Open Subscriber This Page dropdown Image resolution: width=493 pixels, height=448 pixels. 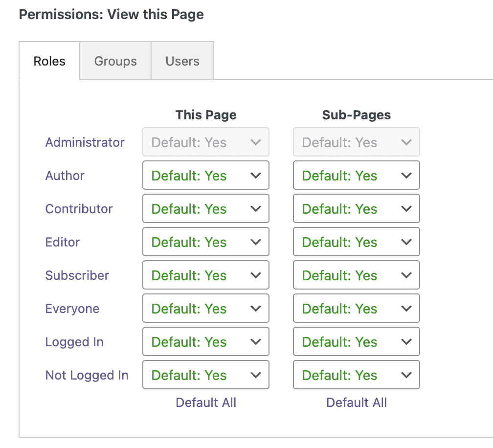click(x=206, y=275)
